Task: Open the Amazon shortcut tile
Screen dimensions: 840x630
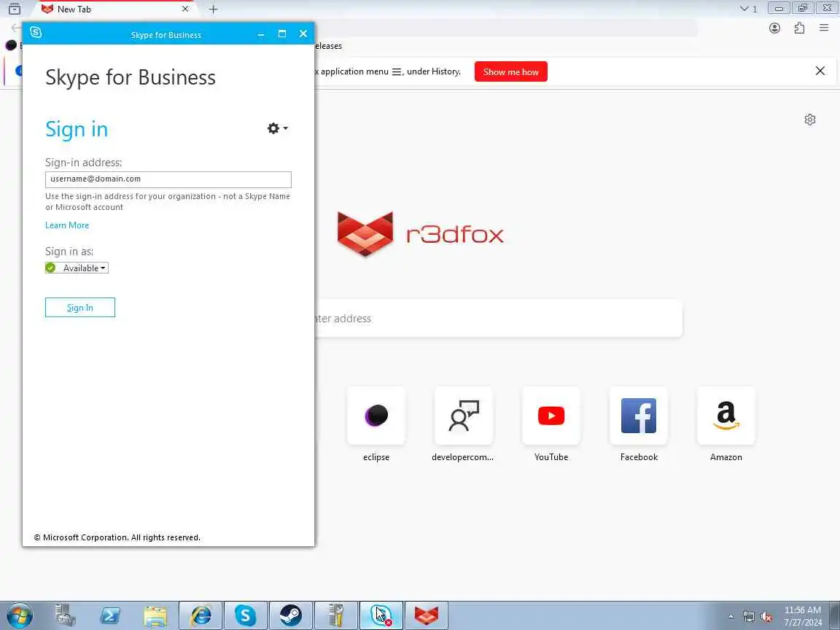Action: (x=726, y=416)
